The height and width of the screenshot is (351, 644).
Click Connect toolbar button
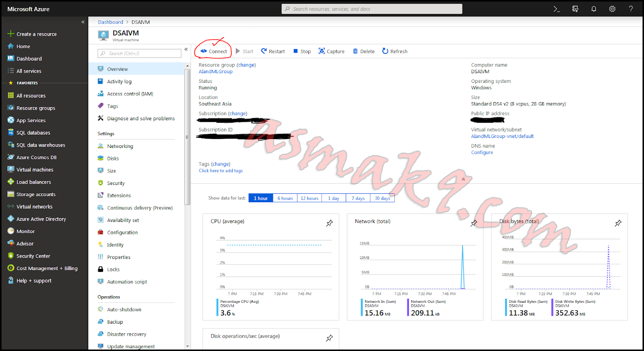[214, 51]
